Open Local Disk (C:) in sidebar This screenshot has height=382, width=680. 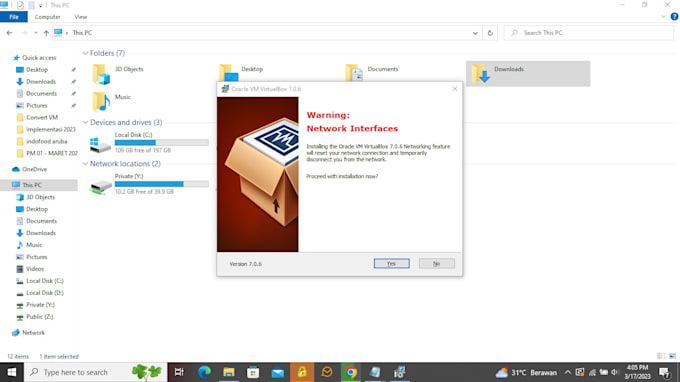pyautogui.click(x=45, y=281)
